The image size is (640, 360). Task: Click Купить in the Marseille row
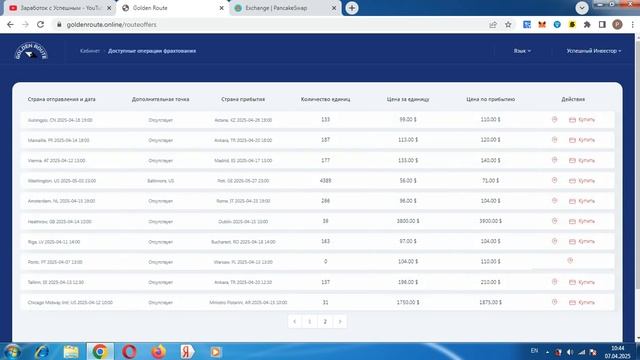pos(582,140)
